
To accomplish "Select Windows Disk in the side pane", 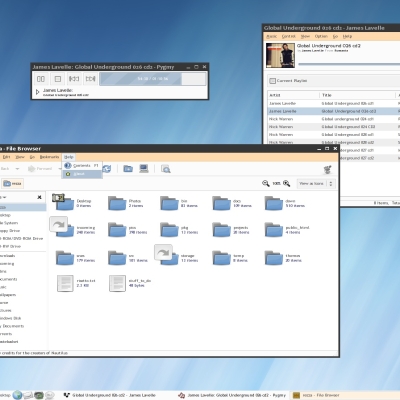I will [x=10, y=318].
